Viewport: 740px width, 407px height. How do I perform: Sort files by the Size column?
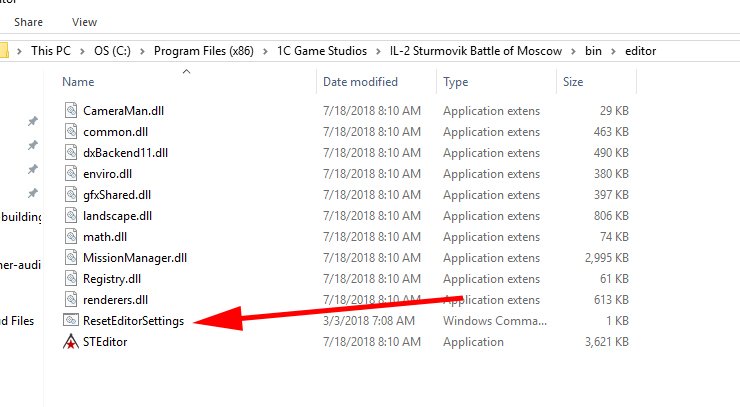[x=573, y=82]
